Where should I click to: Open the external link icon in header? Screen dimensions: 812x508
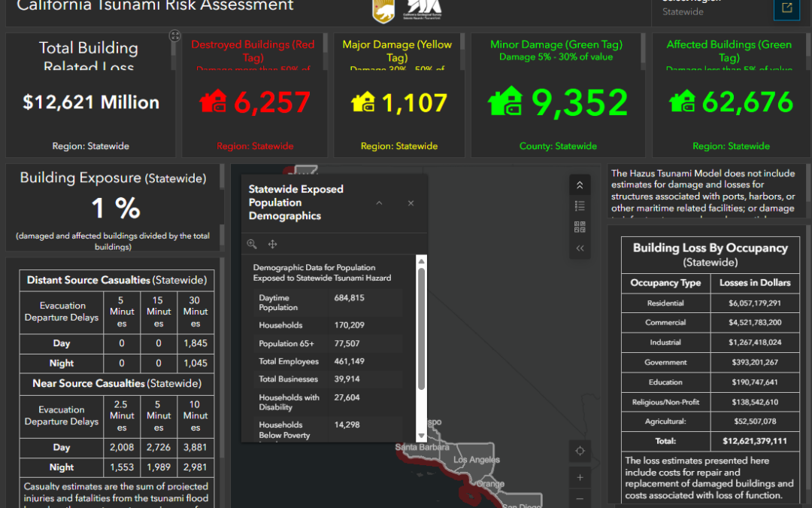coord(786,8)
